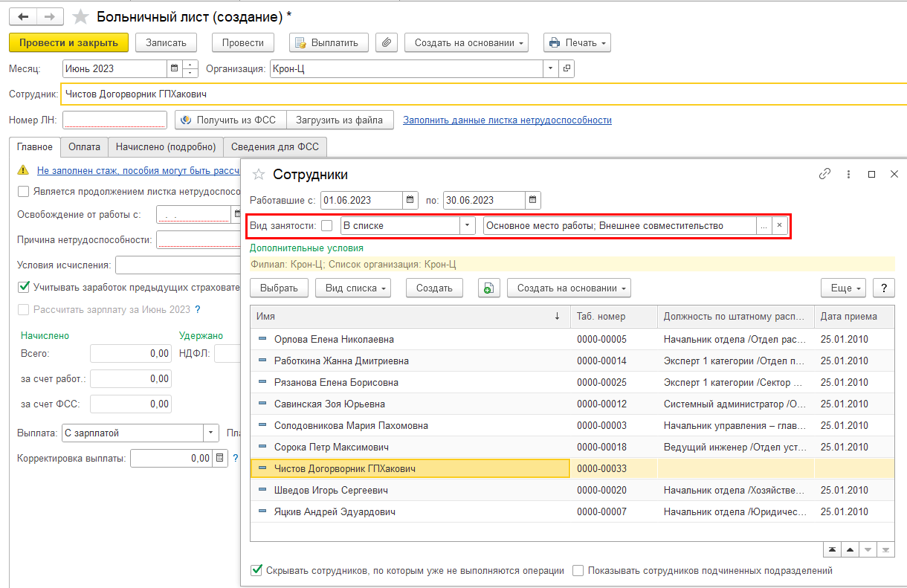Screen dimensions: 907x588
Task: Click the Выплатить button
Action: point(329,42)
